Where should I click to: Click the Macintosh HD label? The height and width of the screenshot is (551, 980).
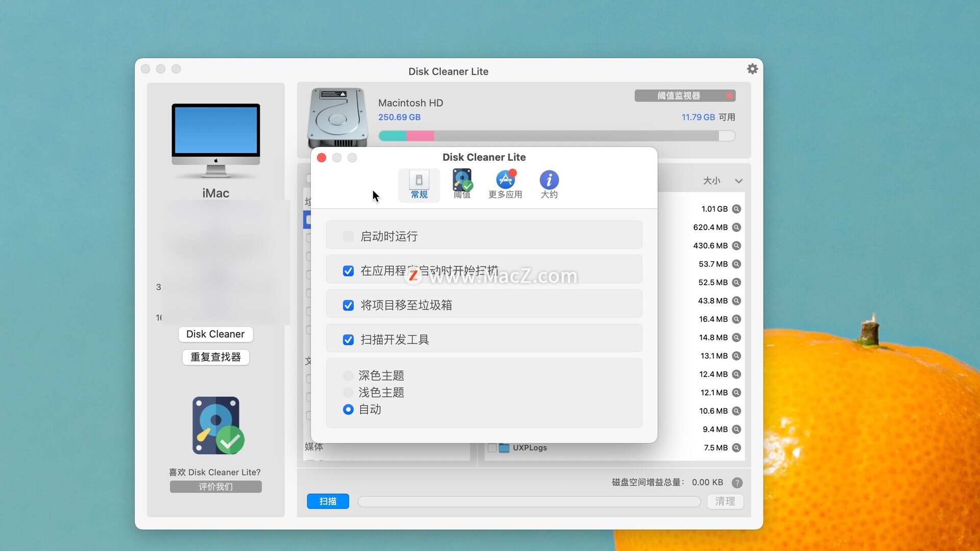click(410, 103)
